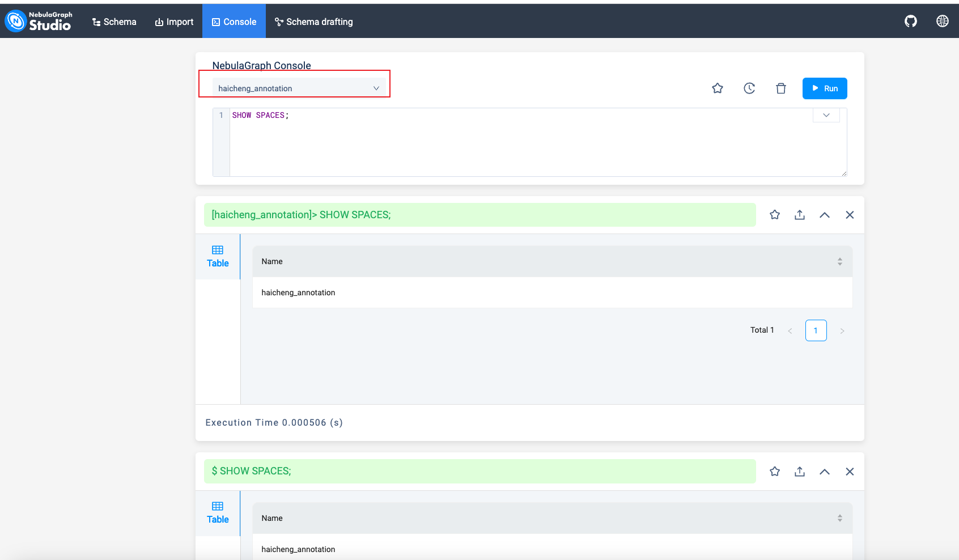959x560 pixels.
Task: Collapse the $ SHOW SPACES result panel
Action: tap(825, 472)
